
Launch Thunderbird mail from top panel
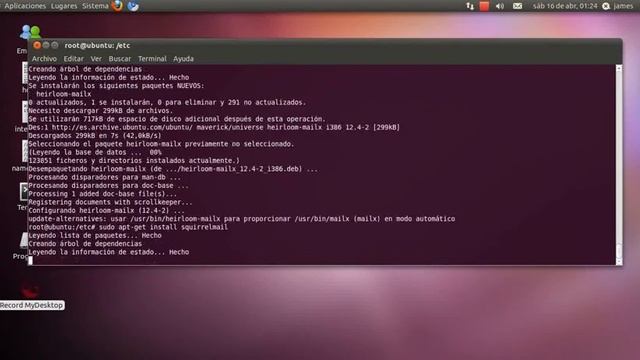[133, 6]
